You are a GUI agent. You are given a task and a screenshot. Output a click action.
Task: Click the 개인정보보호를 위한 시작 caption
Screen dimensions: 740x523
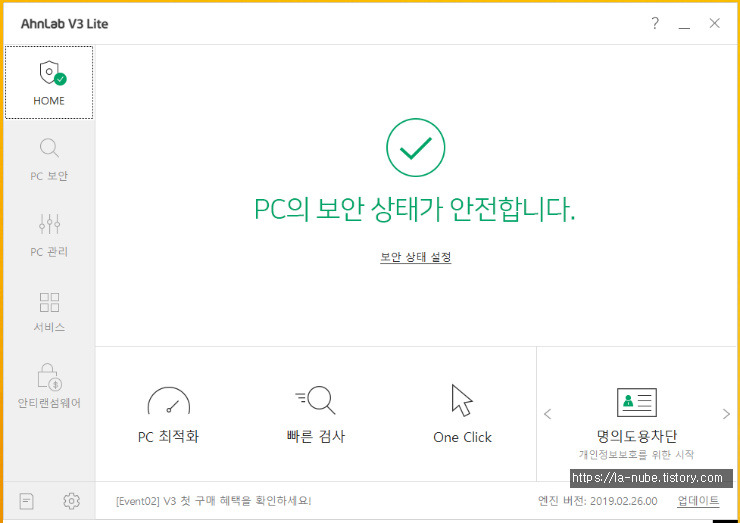(x=637, y=455)
